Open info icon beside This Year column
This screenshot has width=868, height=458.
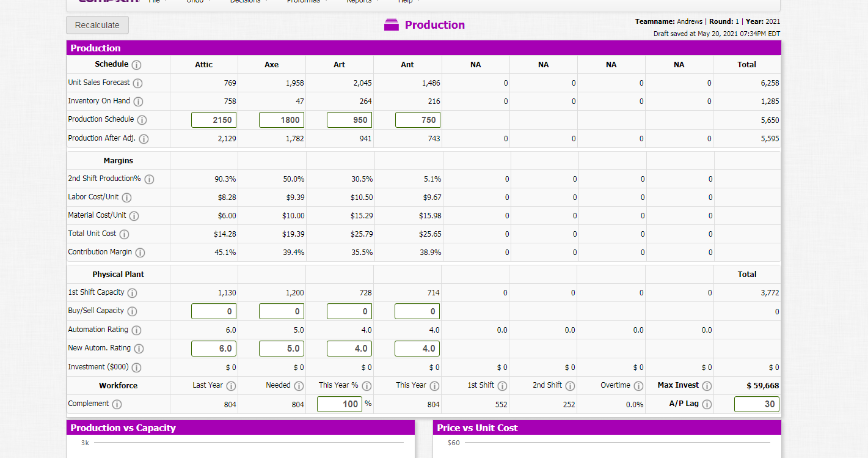[434, 386]
